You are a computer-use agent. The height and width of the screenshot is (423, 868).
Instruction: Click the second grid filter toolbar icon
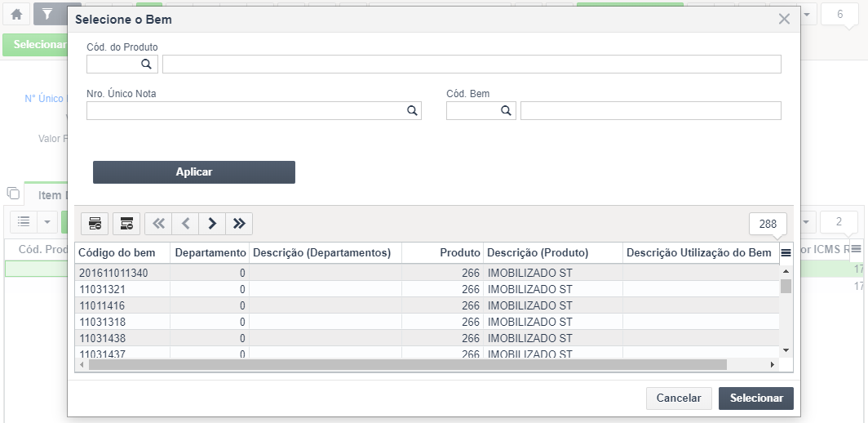click(x=126, y=224)
